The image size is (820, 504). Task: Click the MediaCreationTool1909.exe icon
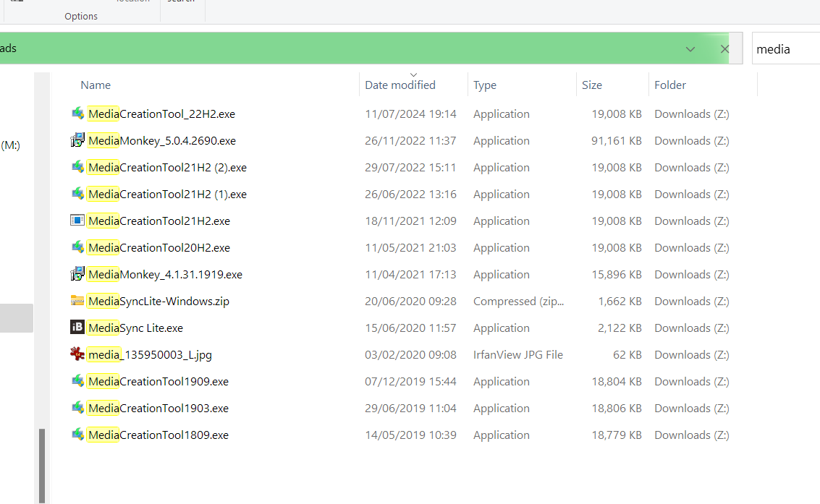coord(77,381)
